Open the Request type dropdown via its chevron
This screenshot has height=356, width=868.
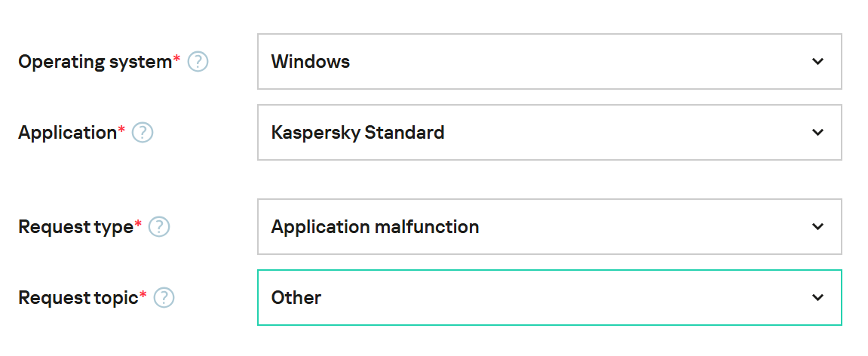coord(817,227)
